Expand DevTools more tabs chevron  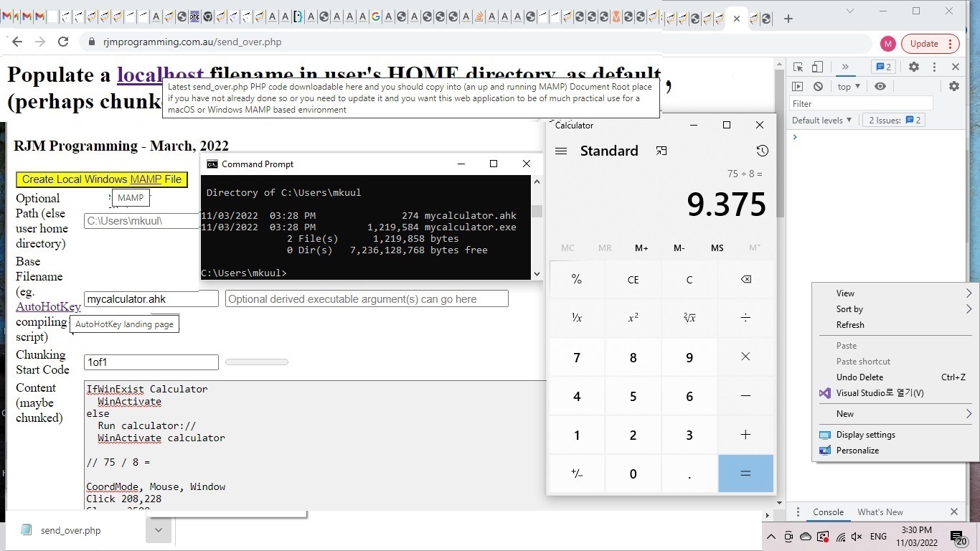coord(845,67)
